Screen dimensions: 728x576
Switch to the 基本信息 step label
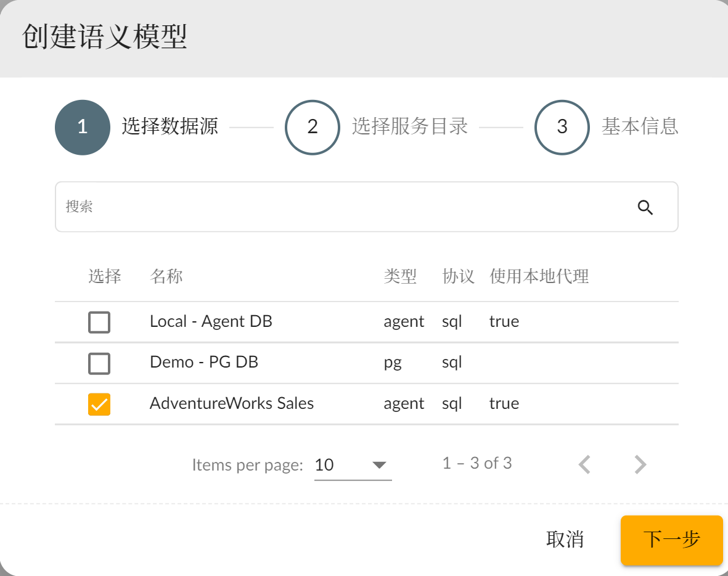(640, 126)
